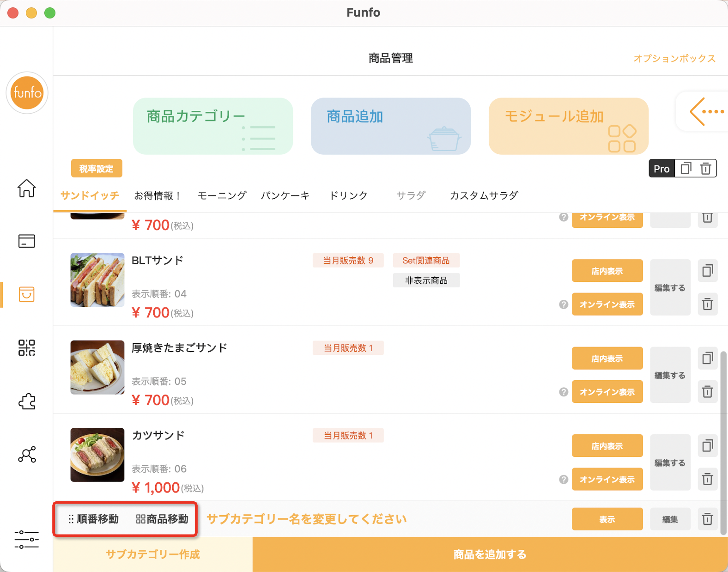The height and width of the screenshot is (572, 728).
Task: Toggle 店内表示 for BLTサンド
Action: (x=607, y=271)
